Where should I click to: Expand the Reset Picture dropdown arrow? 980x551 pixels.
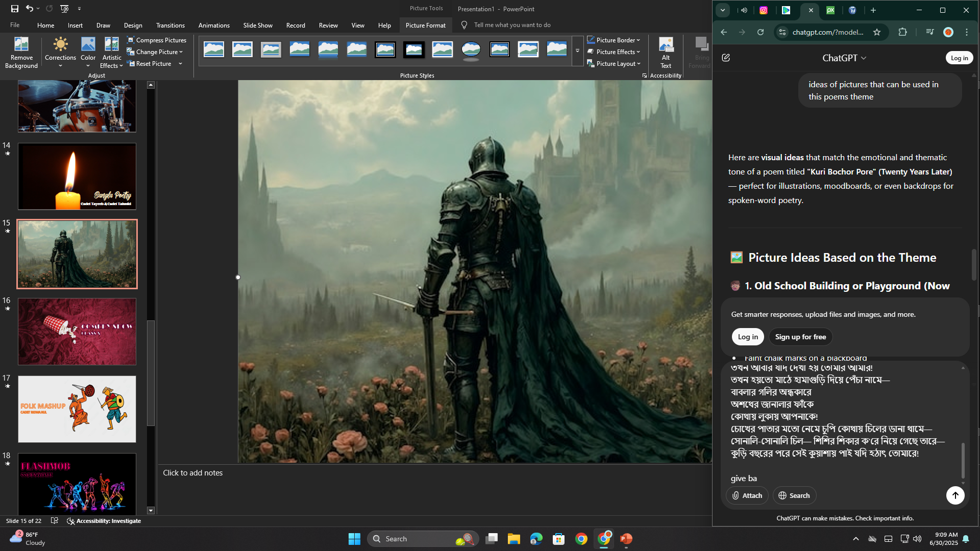pyautogui.click(x=180, y=64)
